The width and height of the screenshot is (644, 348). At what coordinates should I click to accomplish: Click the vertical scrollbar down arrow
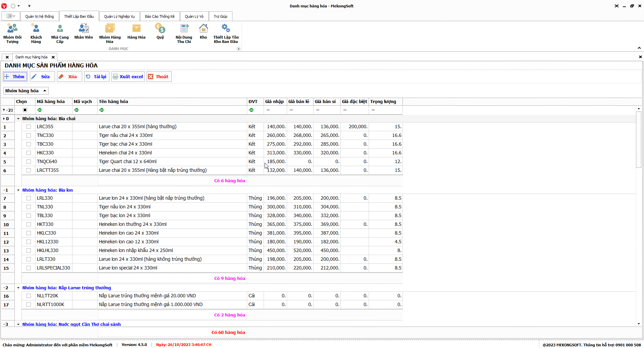click(x=639, y=324)
